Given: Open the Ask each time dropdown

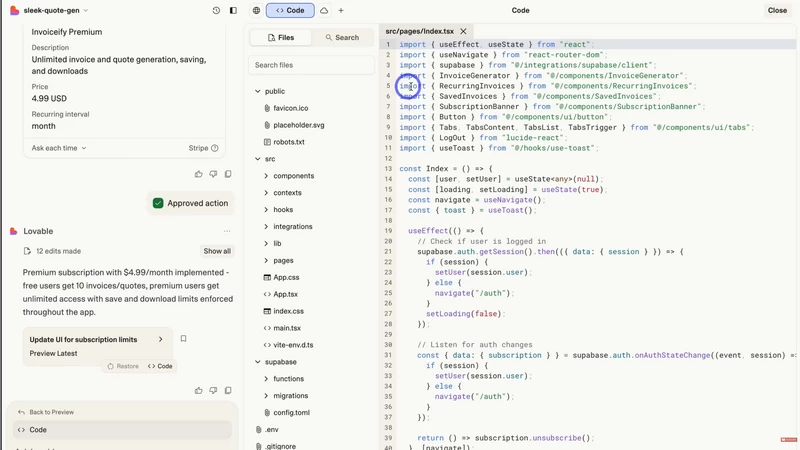Looking at the screenshot, I should (59, 148).
